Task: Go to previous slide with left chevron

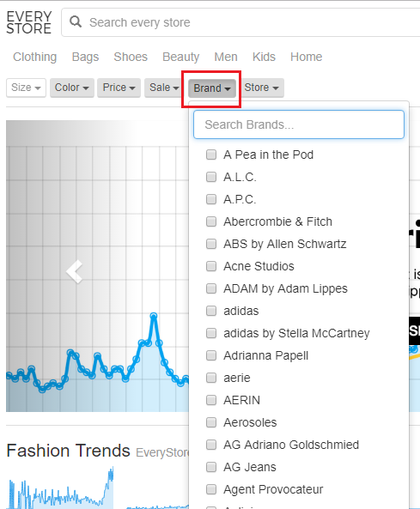Action: [75, 271]
